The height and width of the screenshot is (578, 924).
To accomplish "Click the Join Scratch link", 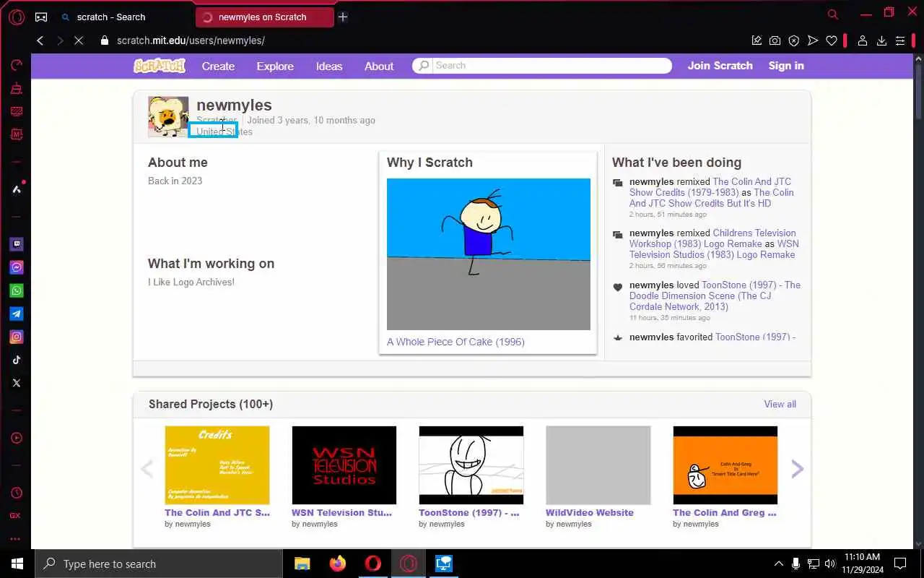I will point(720,66).
